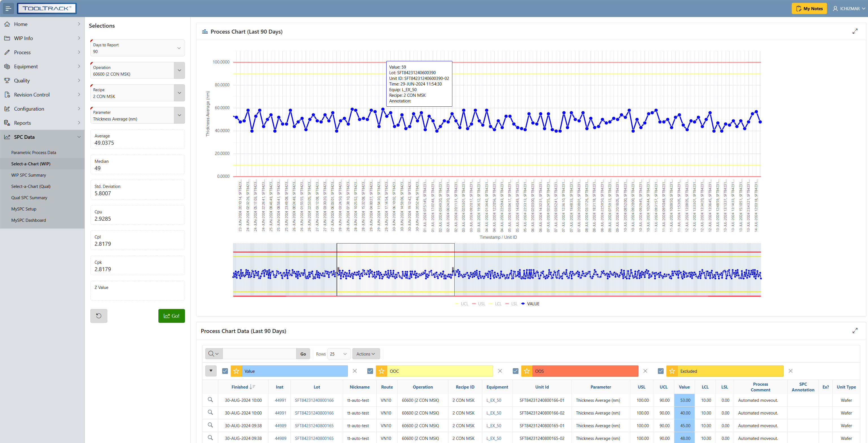This screenshot has width=868, height=443.
Task: Toggle the OOC highlight checkbox
Action: pos(370,371)
